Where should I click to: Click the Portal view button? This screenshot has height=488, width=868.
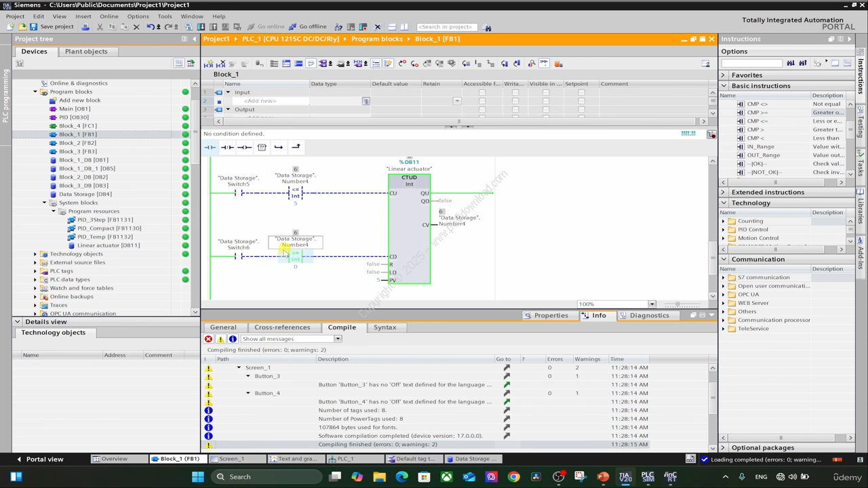39,460
